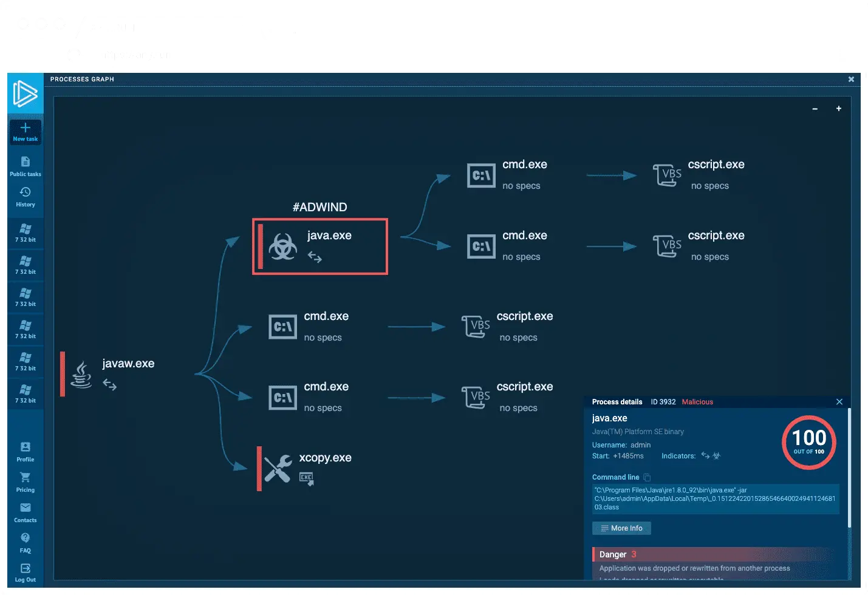Select the javaw.exe Java icon
The width and height of the screenshot is (868, 595).
(x=81, y=374)
